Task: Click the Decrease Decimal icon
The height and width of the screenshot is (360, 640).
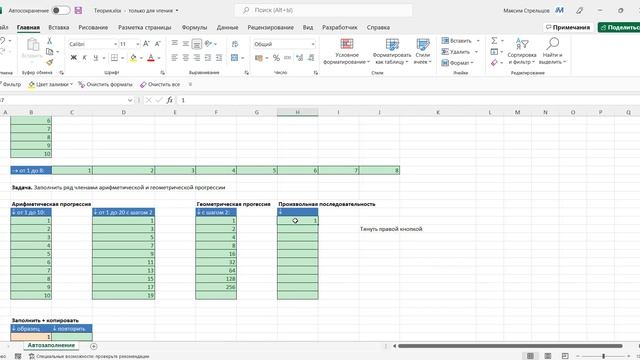Action: click(x=311, y=58)
